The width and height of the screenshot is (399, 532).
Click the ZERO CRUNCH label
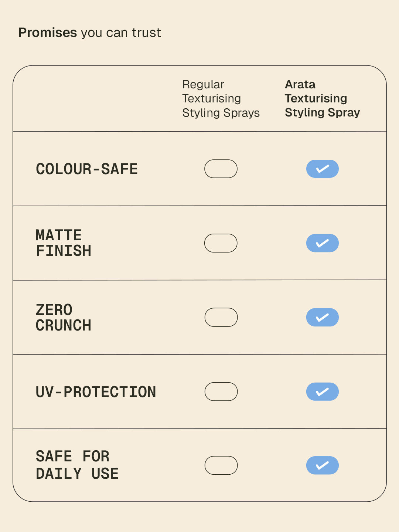(x=64, y=318)
